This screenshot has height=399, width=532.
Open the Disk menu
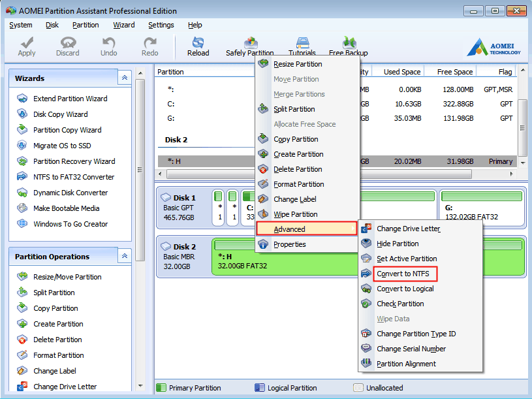pos(52,25)
